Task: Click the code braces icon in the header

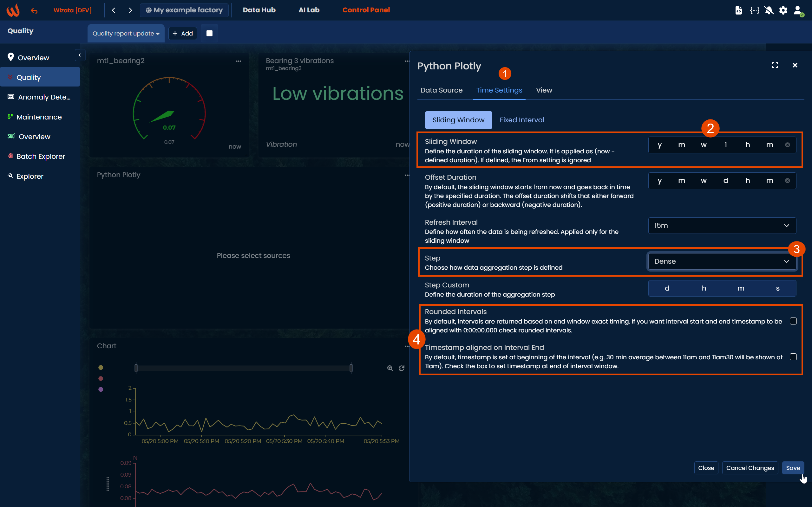Action: pos(754,10)
